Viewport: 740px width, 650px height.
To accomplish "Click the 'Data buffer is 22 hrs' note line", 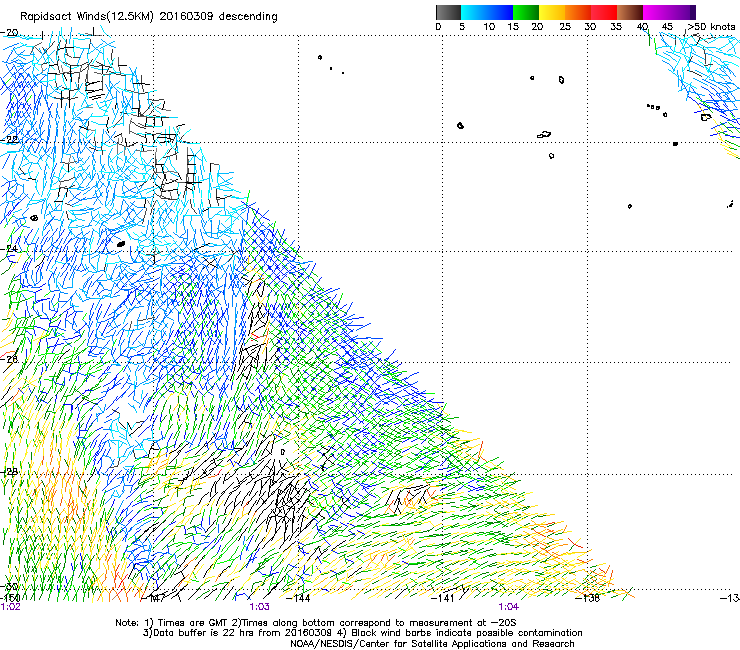I will click(x=362, y=633).
